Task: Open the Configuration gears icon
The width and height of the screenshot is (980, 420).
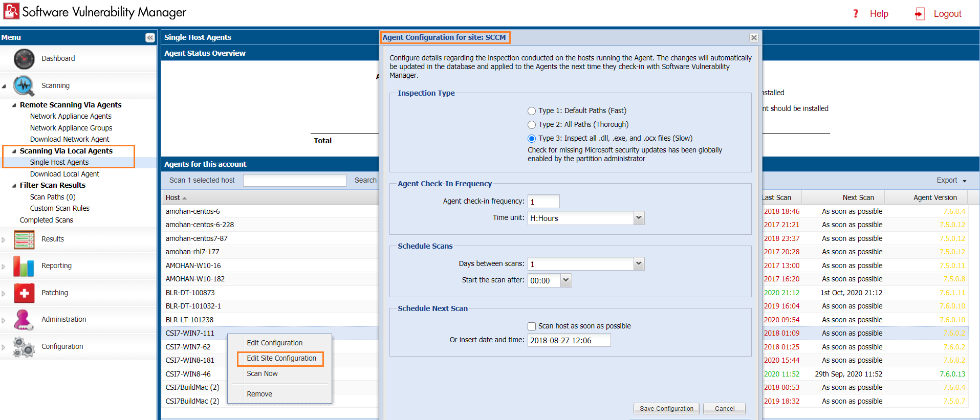Action: [x=24, y=347]
